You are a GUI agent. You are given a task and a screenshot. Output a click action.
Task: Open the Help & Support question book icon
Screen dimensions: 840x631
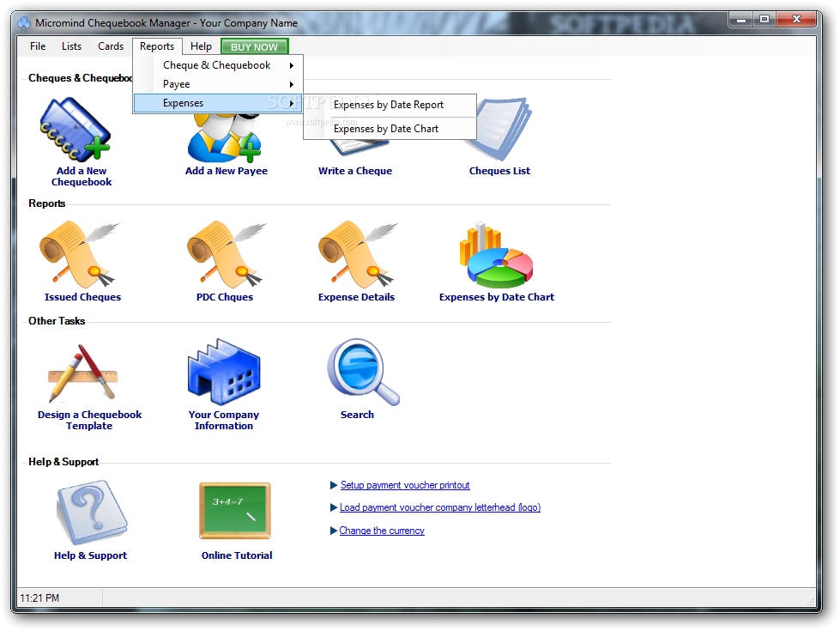point(92,512)
